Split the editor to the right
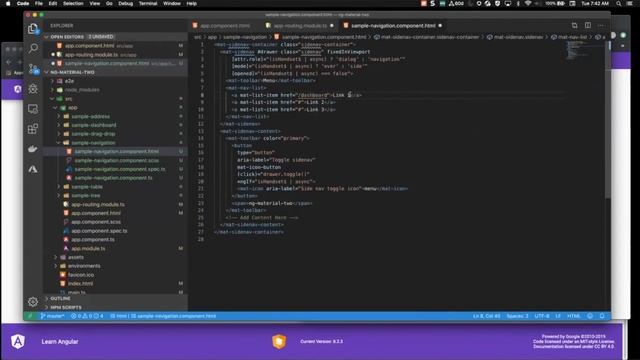Image resolution: width=640 pixels, height=360 pixels. (588, 25)
